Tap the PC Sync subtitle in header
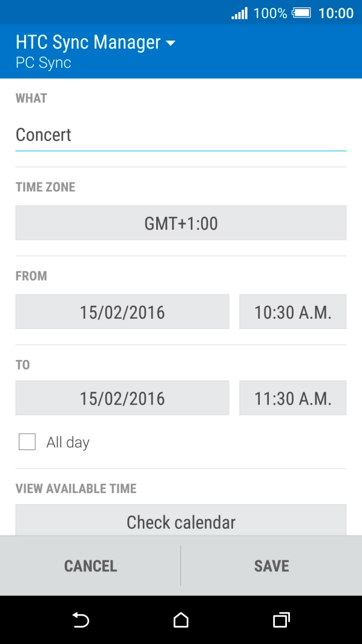The height and width of the screenshot is (644, 362). 44,63
